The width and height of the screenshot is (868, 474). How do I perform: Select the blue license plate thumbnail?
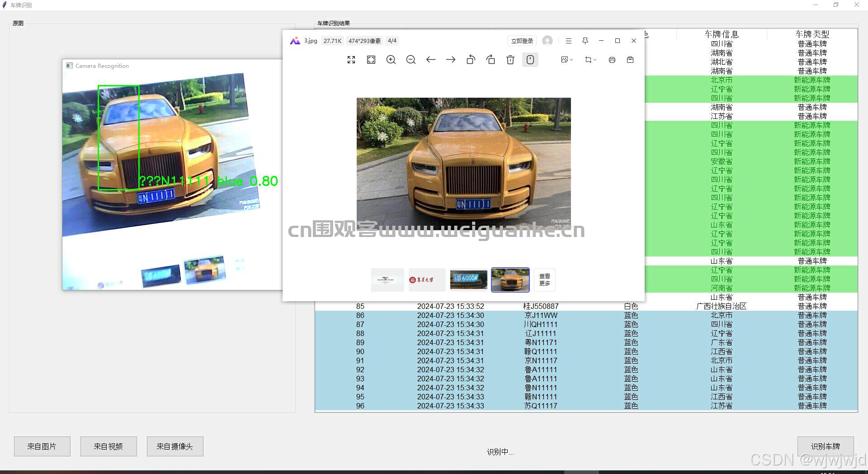pyautogui.click(x=468, y=280)
